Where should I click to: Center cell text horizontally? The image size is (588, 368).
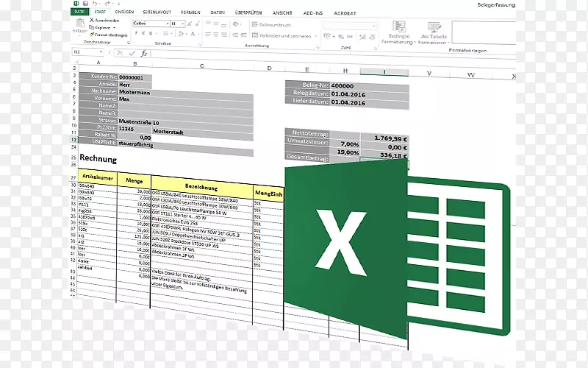pyautogui.click(x=216, y=34)
